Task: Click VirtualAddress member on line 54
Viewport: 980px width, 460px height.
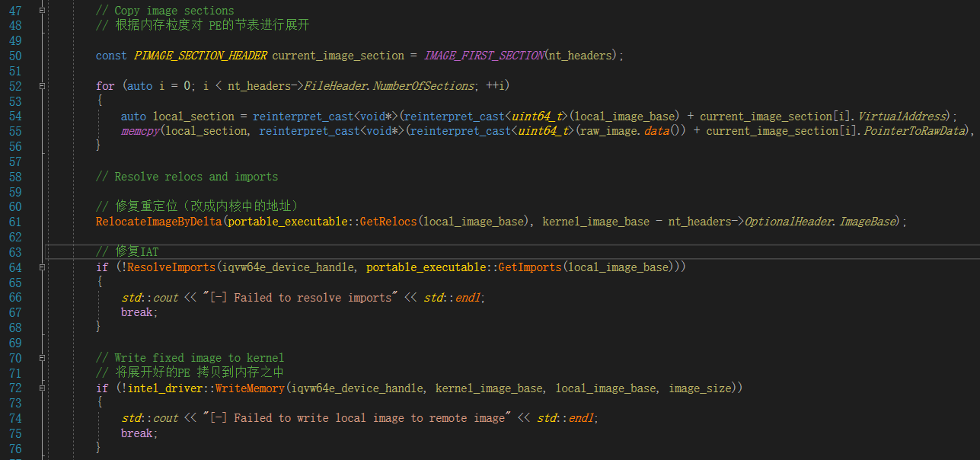Action: 902,117
